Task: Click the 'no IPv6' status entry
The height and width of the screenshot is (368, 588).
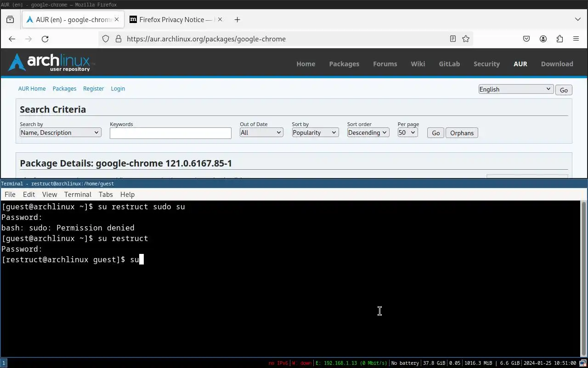Action: tap(278, 363)
